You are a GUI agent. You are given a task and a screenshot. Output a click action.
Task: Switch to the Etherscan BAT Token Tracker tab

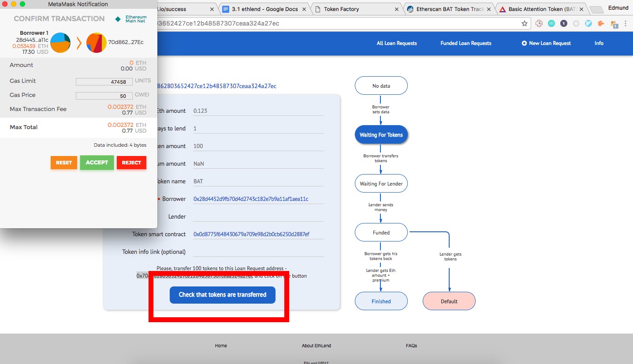[449, 9]
